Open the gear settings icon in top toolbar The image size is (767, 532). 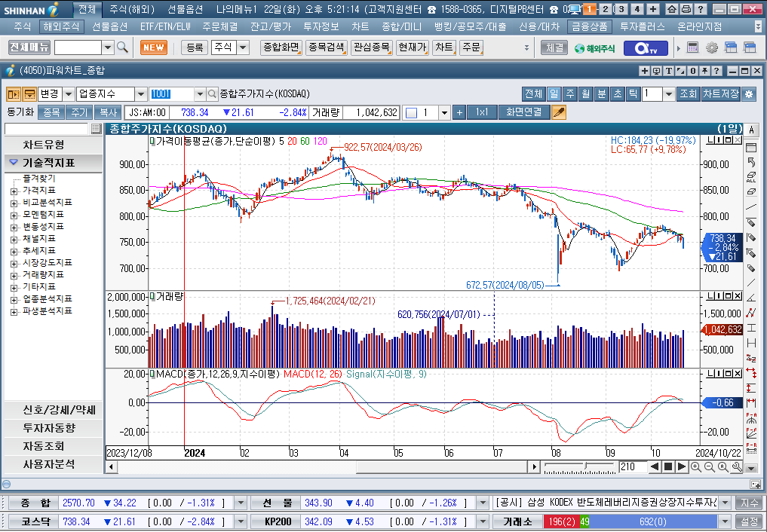click(712, 47)
